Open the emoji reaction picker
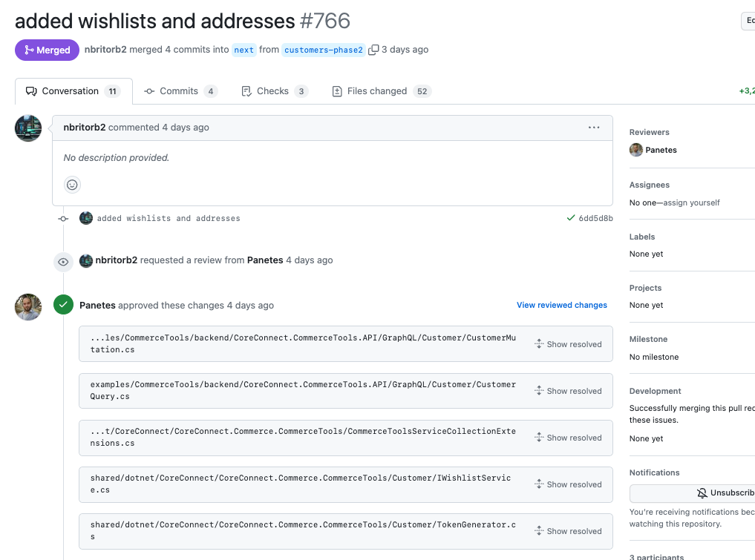The width and height of the screenshot is (755, 560). click(72, 185)
